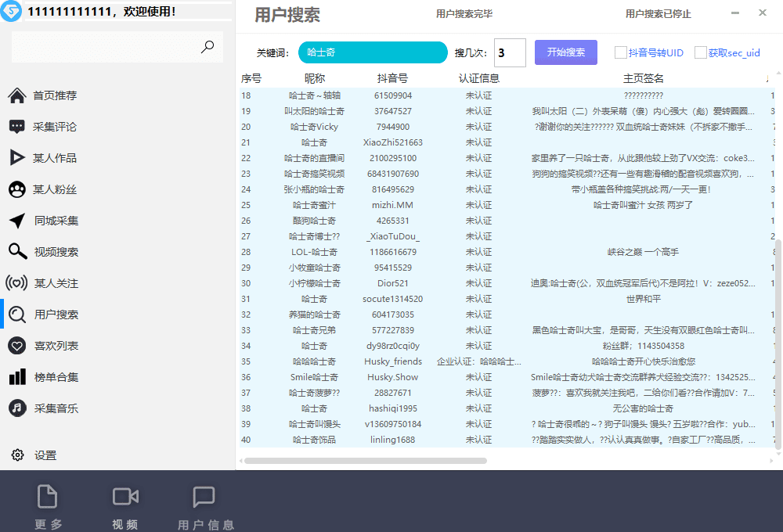Viewport: 783px width, 532px height.
Task: Open the 设置 settings panel
Action: coord(45,455)
